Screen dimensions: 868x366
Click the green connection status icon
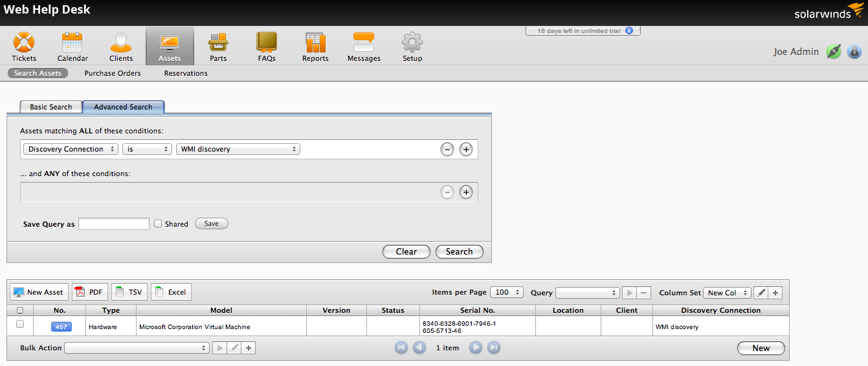(834, 52)
